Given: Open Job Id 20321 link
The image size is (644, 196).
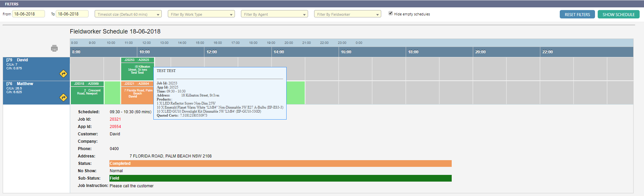Looking at the screenshot, I should coord(115,119).
